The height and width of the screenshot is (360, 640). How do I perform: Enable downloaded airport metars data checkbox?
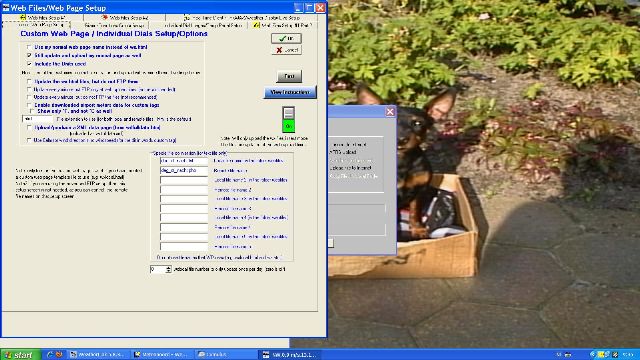pos(29,105)
